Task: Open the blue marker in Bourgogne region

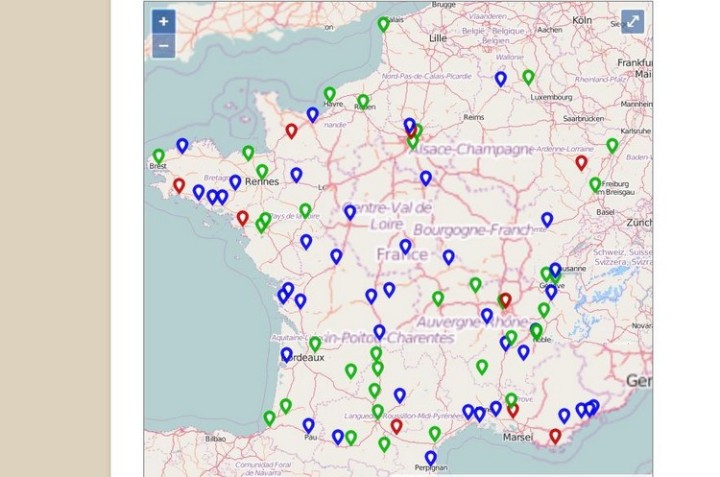Action: point(449,256)
